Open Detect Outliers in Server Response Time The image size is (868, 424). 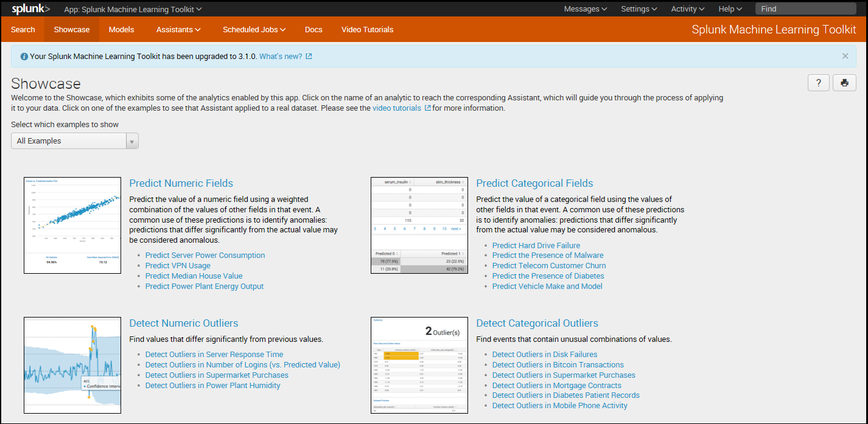point(214,355)
